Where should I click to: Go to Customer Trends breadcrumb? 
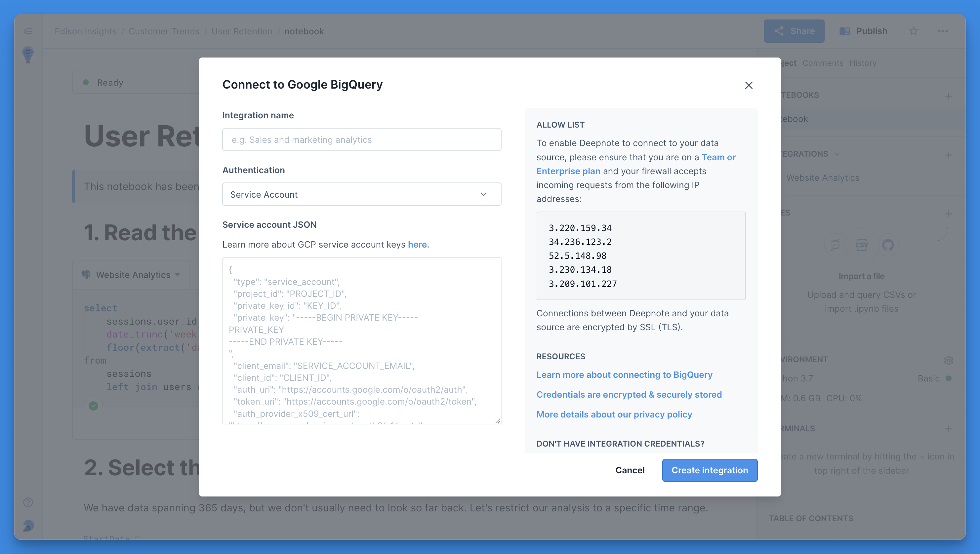(164, 31)
